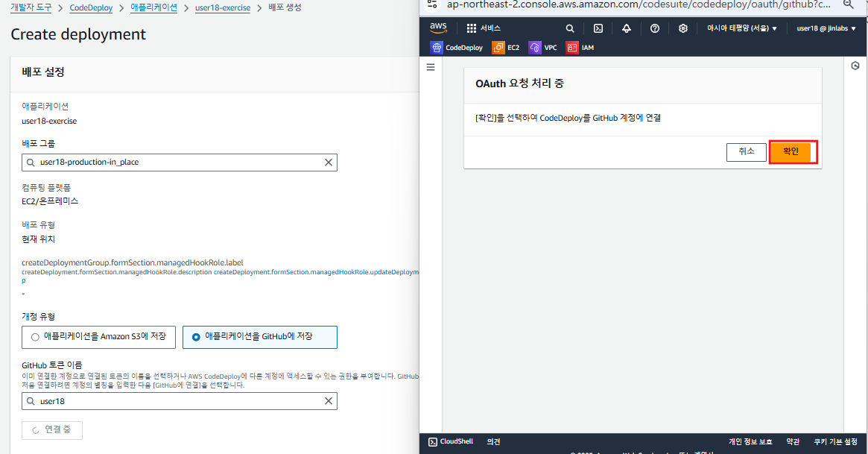This screenshot has height=454, width=868.
Task: Open the VPC favorite shortcut
Action: [x=543, y=48]
